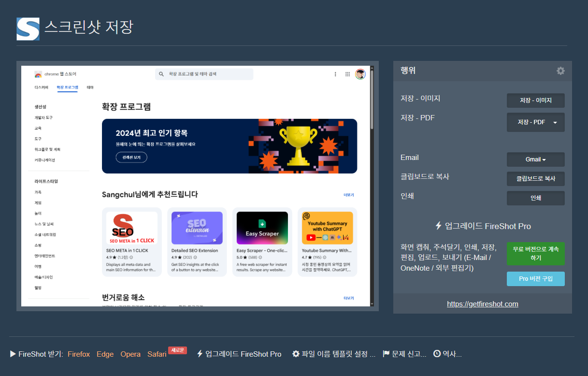Open the https://getfireshot.com link

482,304
